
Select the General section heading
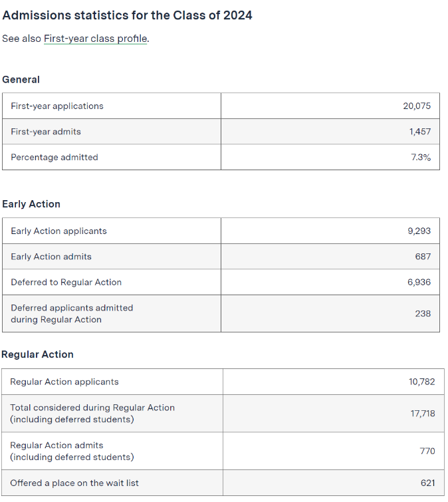pos(21,79)
